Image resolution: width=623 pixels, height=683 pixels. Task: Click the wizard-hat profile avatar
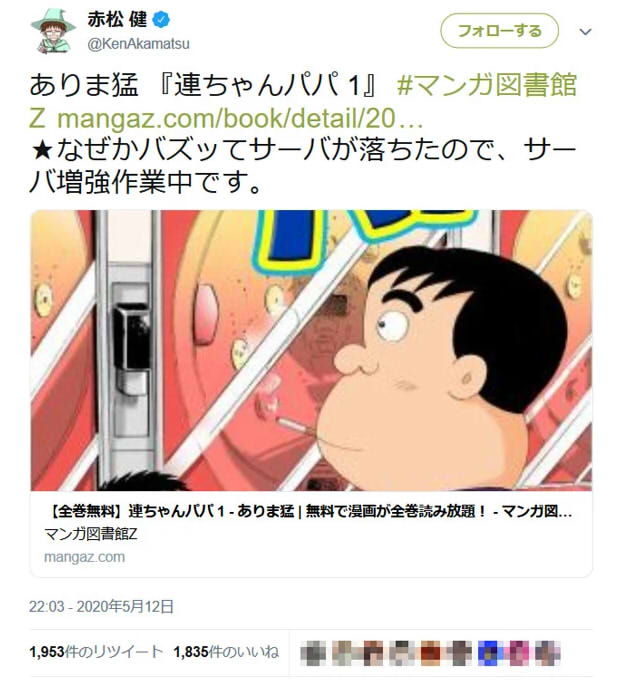53,31
